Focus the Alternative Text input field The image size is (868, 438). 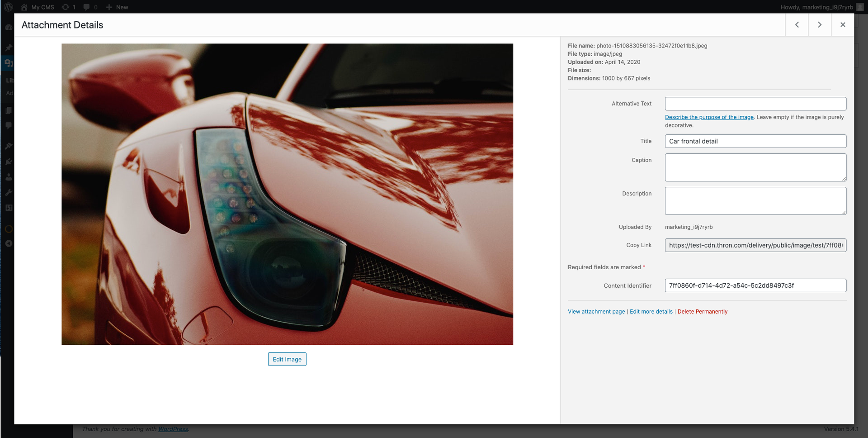click(755, 104)
